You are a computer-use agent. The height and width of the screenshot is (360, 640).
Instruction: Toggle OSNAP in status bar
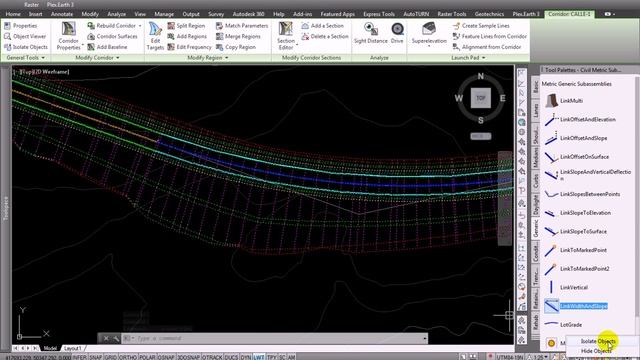click(x=165, y=357)
